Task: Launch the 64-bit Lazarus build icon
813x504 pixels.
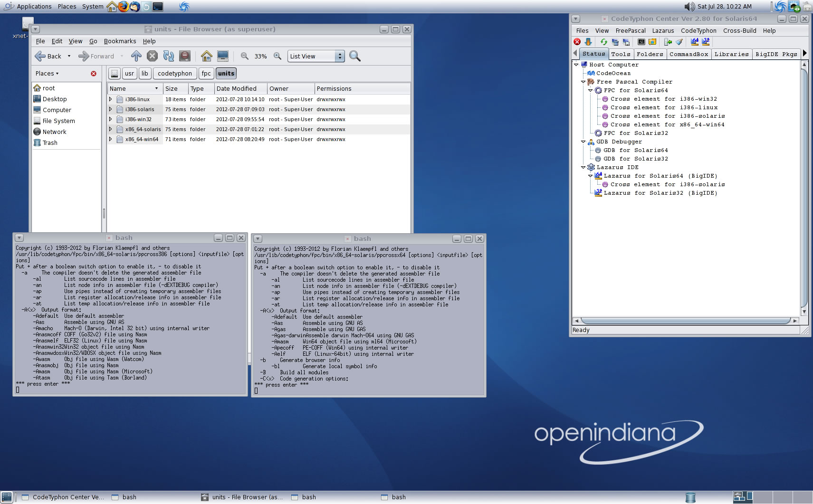Action: (695, 42)
